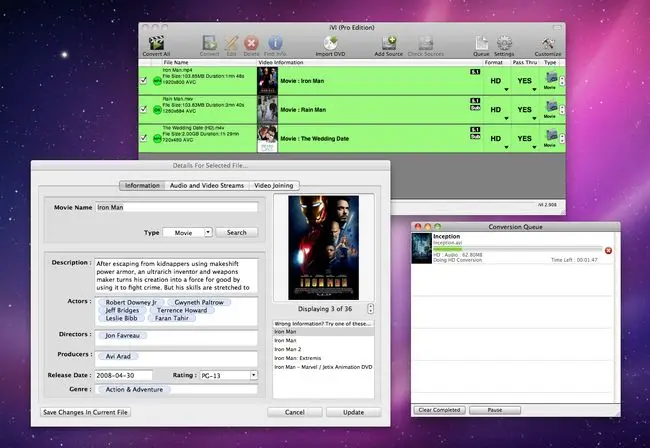Click the poster stepper beside Displaying 3 of 36

370,309
